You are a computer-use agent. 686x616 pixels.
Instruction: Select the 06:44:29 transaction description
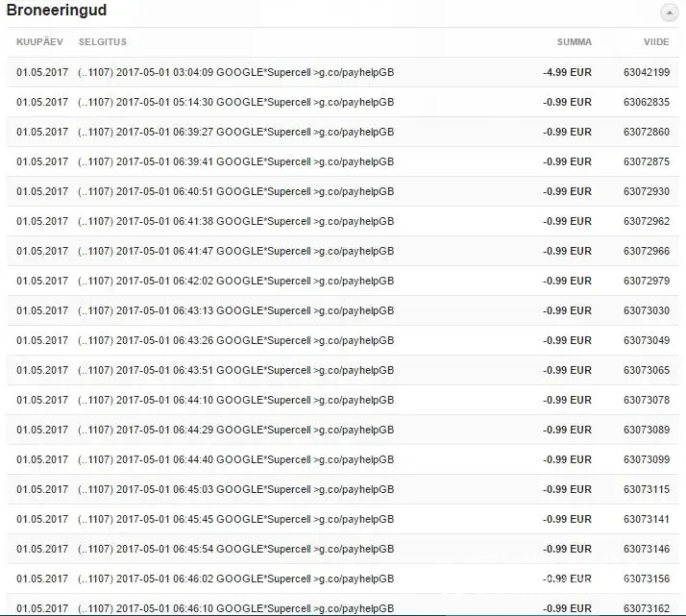(x=235, y=430)
